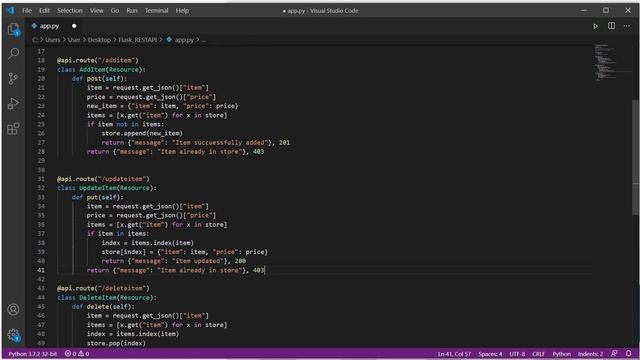Open the Run menu

[132, 11]
